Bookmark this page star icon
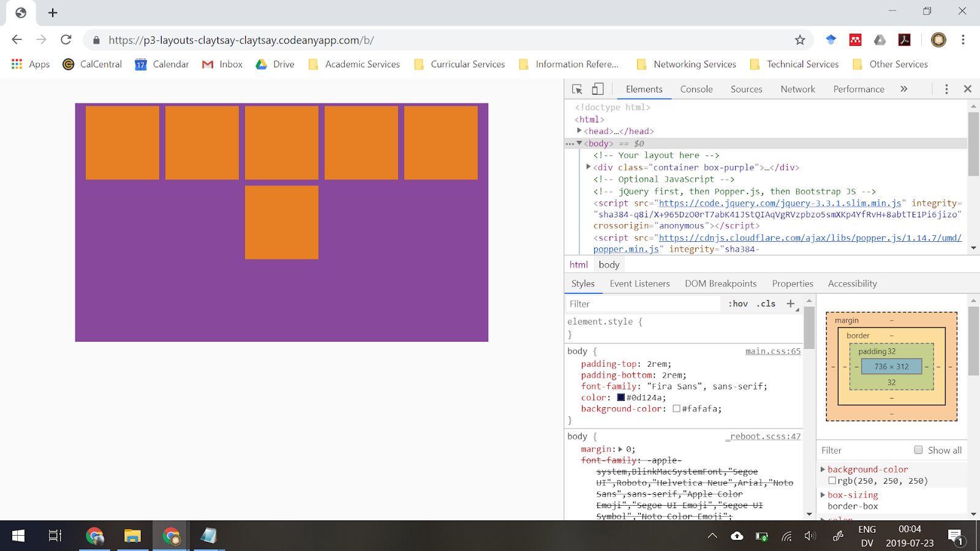 [x=800, y=40]
